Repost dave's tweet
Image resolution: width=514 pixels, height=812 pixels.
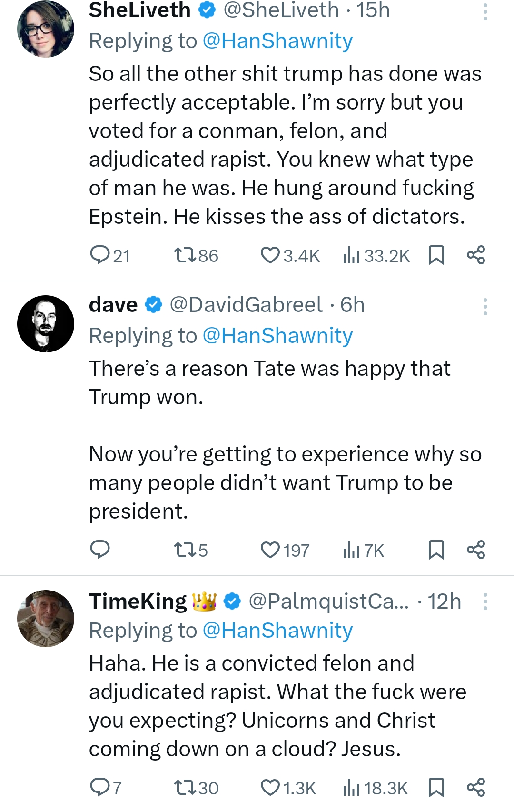185,550
